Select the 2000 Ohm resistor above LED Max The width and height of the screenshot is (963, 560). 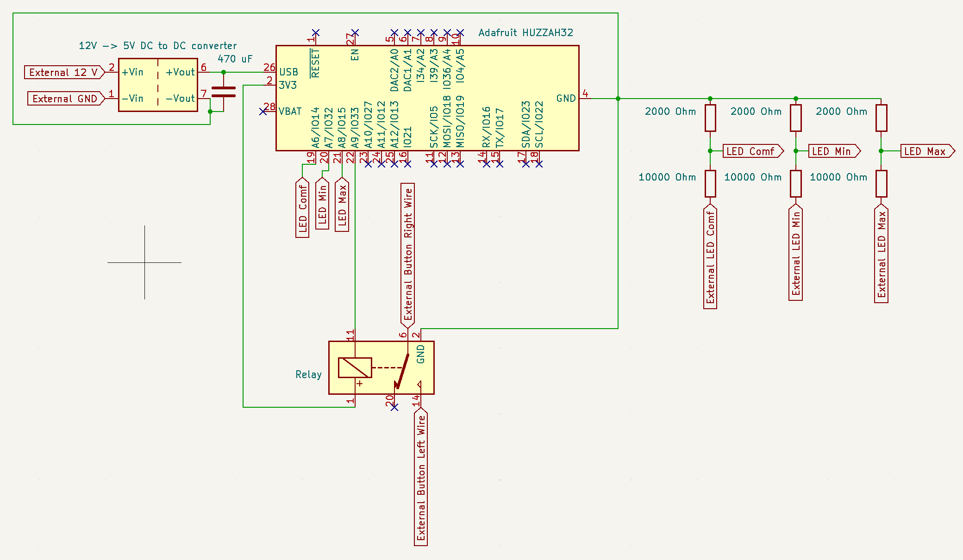coord(882,118)
